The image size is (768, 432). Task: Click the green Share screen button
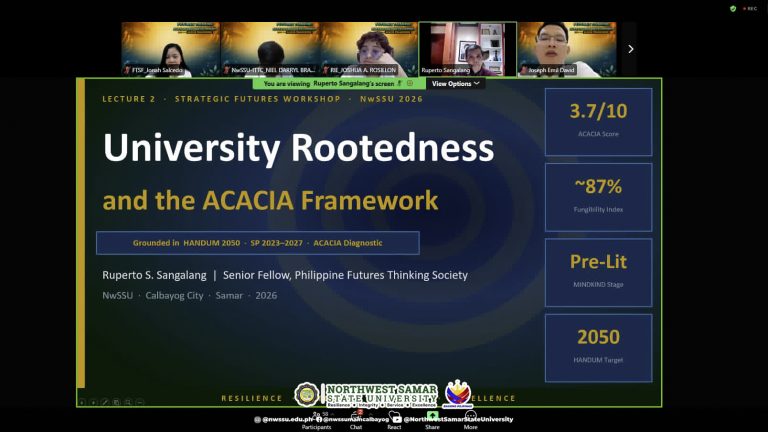432,421
